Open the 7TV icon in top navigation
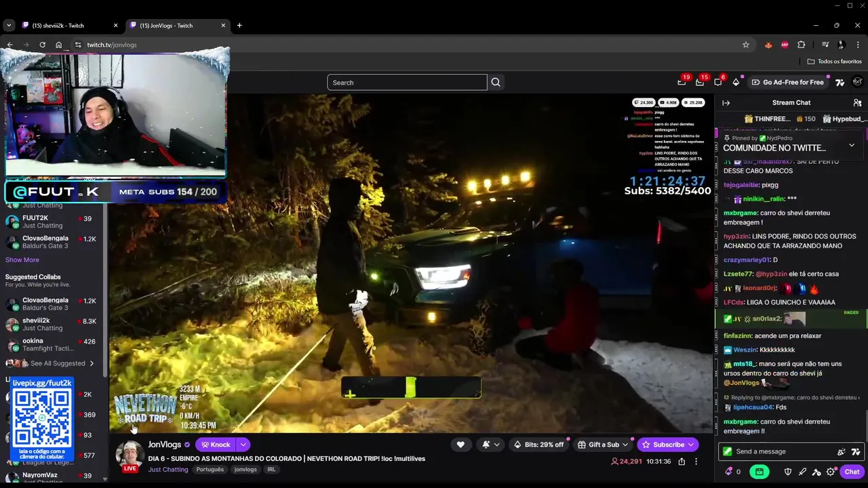This screenshot has height=488, width=868. point(840,82)
